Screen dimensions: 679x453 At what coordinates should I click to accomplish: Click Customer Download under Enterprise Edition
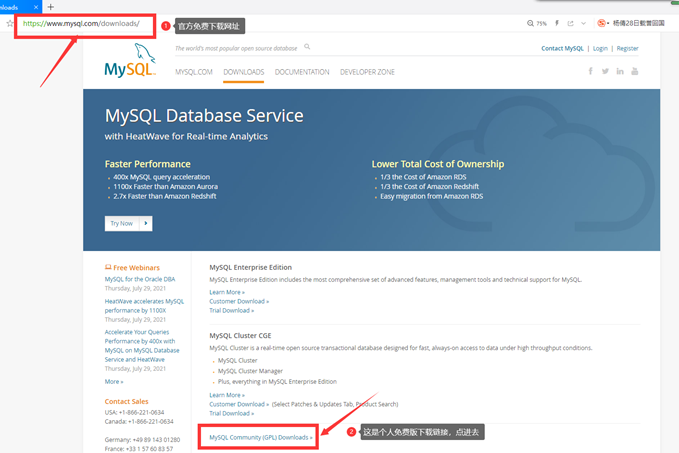[x=239, y=301]
